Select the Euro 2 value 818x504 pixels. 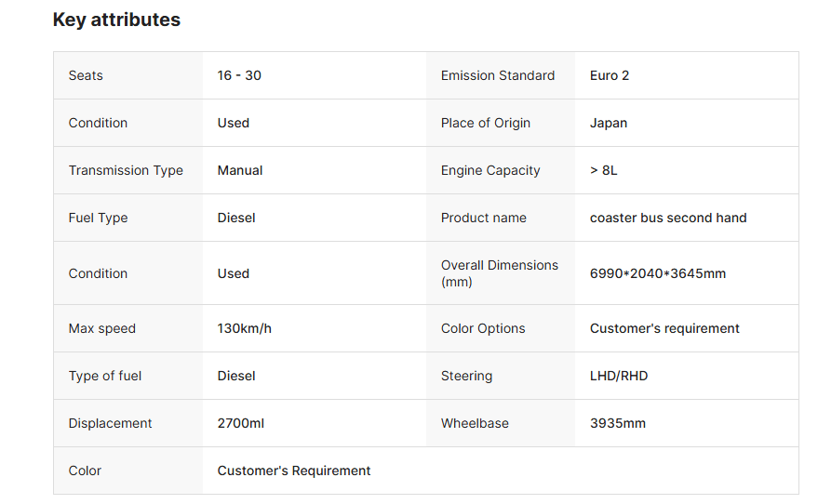pos(610,75)
